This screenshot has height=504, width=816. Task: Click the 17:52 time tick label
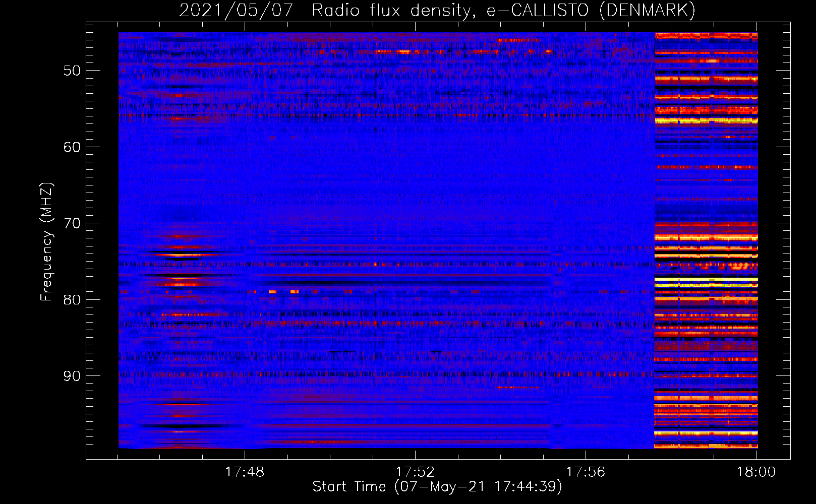tap(415, 472)
